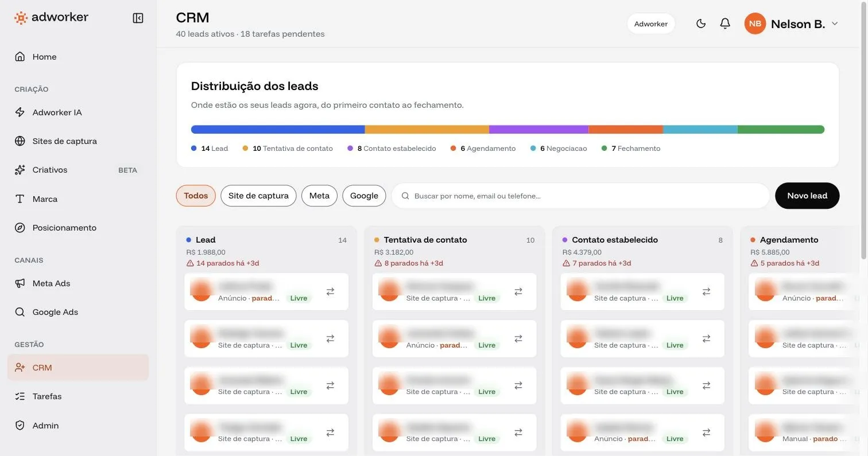Click the '7 parados há +3d' warning
Screen dimensions: 868x456
pyautogui.click(x=597, y=263)
